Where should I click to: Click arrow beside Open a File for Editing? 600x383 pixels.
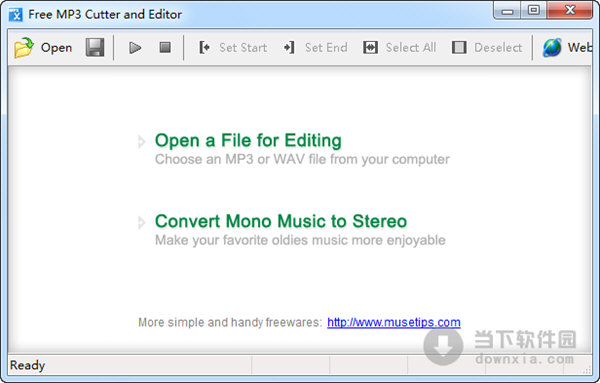142,142
